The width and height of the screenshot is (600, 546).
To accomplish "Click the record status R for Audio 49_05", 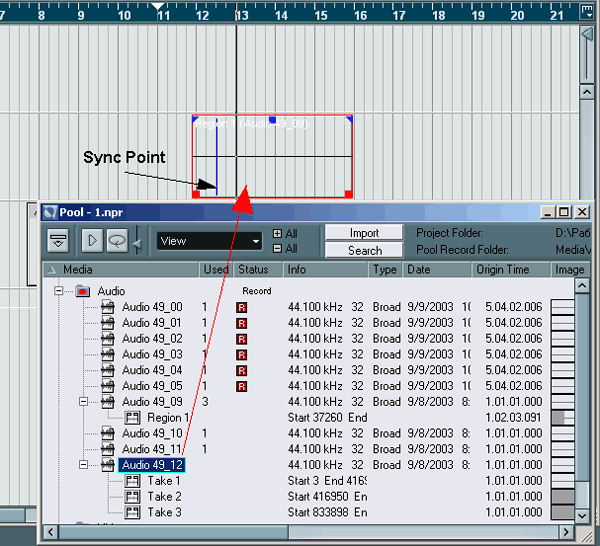I will (x=241, y=386).
